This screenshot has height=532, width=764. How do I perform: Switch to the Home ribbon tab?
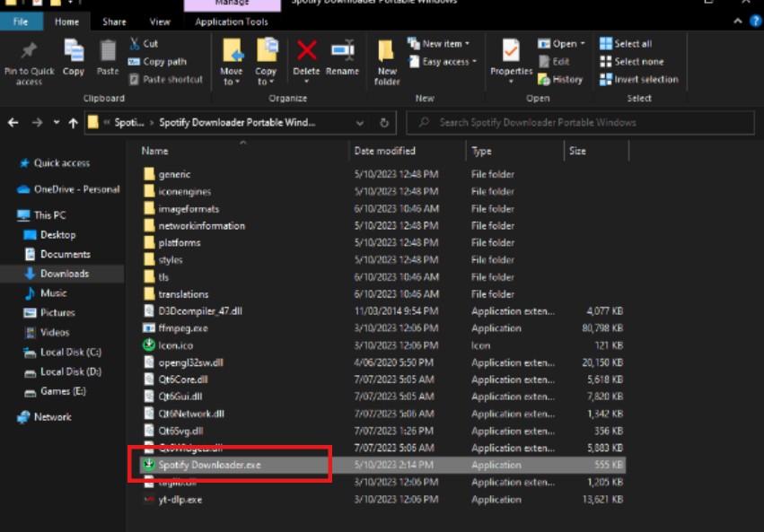click(x=66, y=22)
